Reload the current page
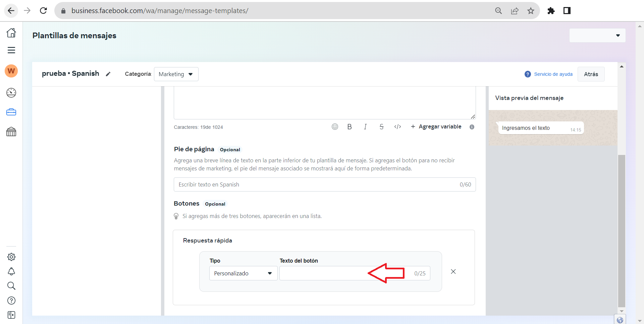This screenshot has width=644, height=324. 43,11
